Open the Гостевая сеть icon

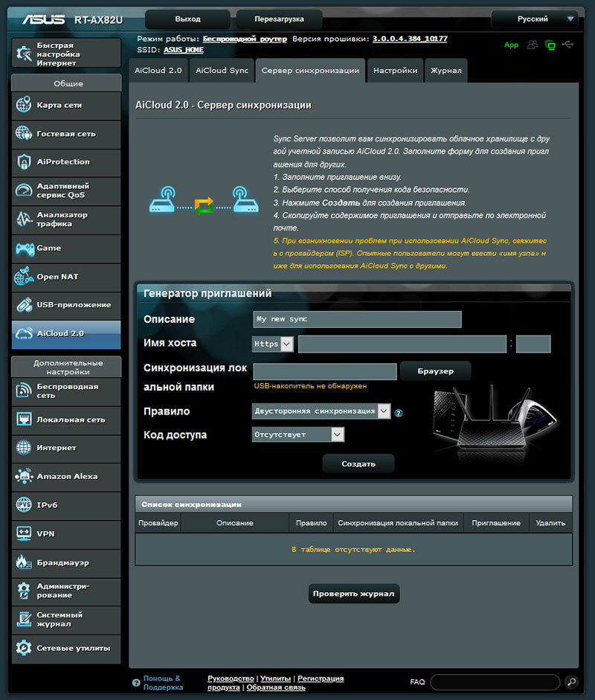24,133
